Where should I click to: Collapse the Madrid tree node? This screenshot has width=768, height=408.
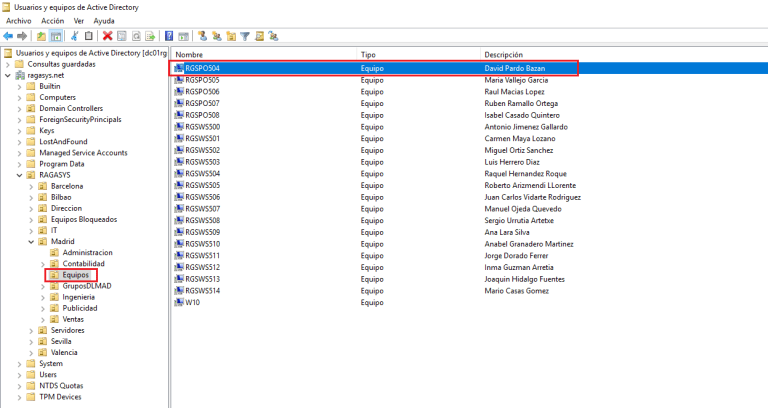(x=31, y=241)
